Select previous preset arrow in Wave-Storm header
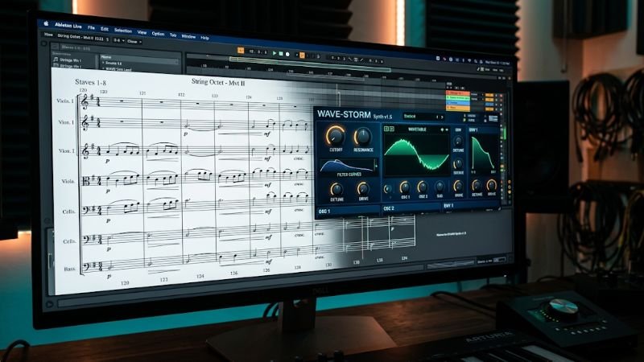 pos(437,117)
